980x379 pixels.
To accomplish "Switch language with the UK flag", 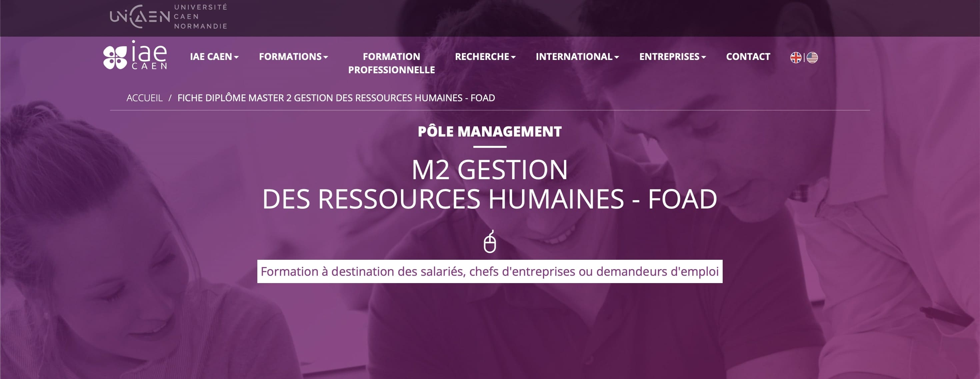I will 795,57.
